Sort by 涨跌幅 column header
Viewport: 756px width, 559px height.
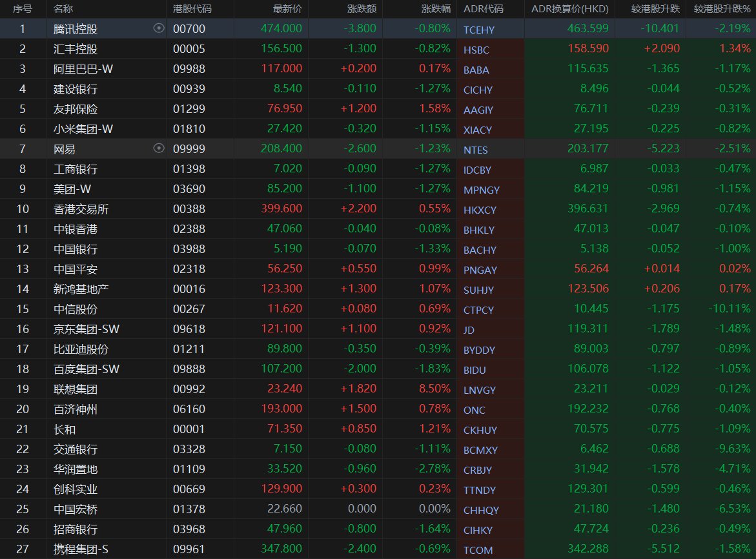[436, 8]
